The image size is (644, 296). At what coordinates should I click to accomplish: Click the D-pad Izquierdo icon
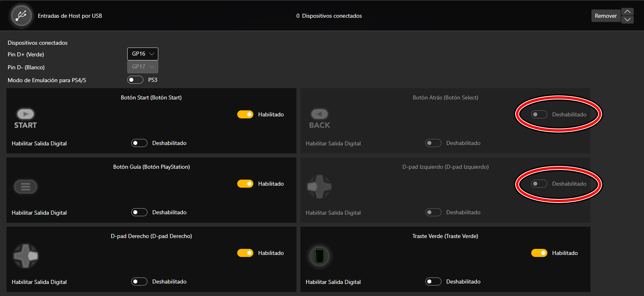319,186
